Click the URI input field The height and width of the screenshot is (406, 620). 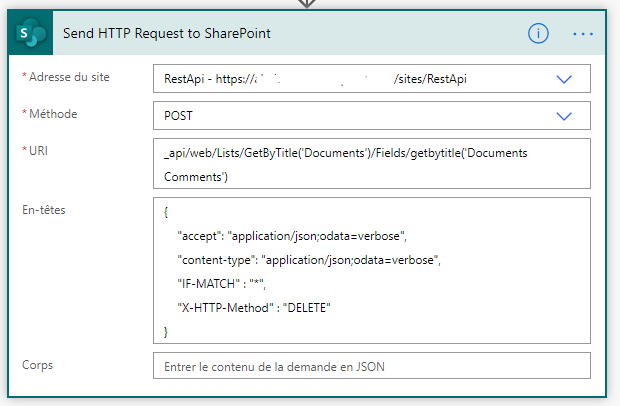[372, 164]
